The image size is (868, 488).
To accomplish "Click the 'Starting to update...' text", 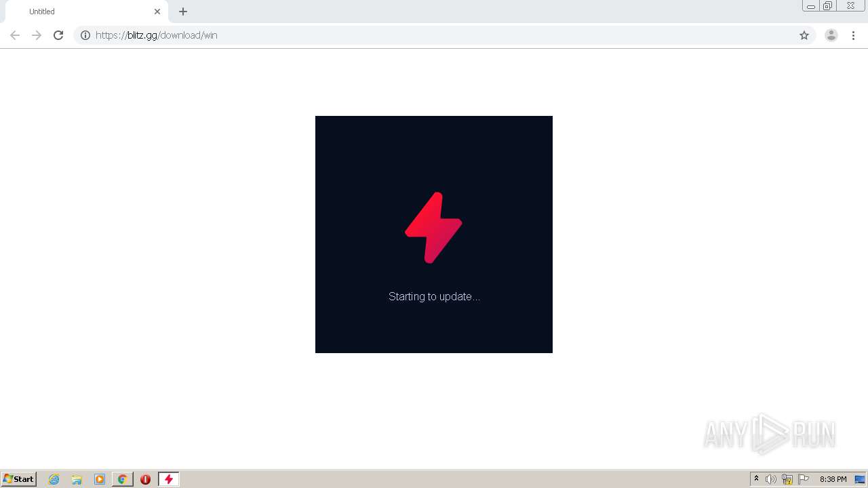I will (x=434, y=297).
